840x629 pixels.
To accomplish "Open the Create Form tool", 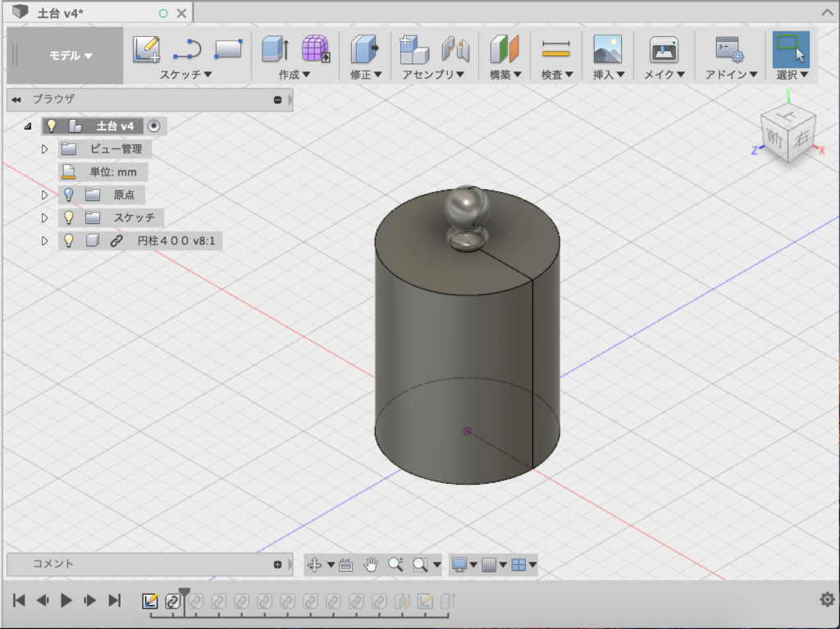I will click(316, 48).
